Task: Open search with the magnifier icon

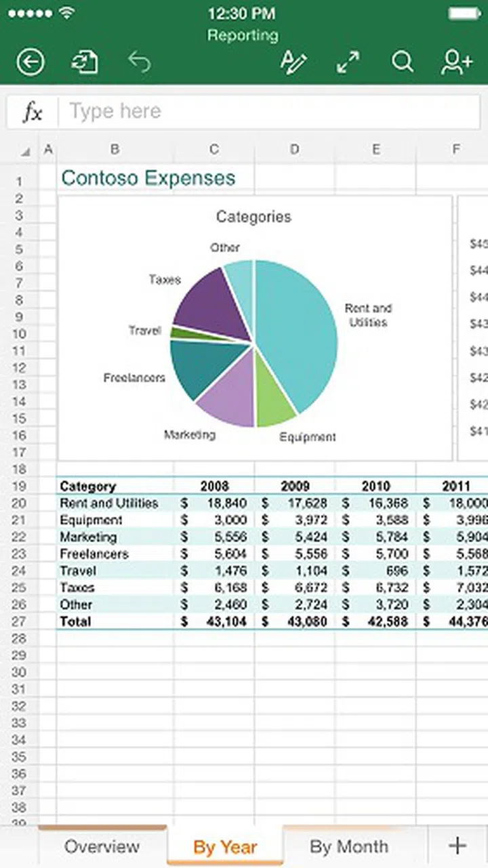Action: coord(403,62)
